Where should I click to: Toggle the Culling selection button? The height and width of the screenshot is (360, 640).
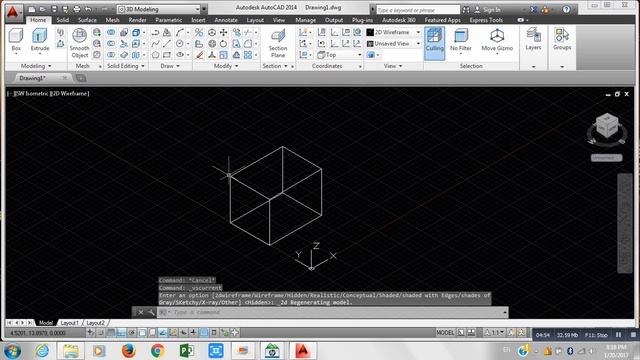[434, 43]
